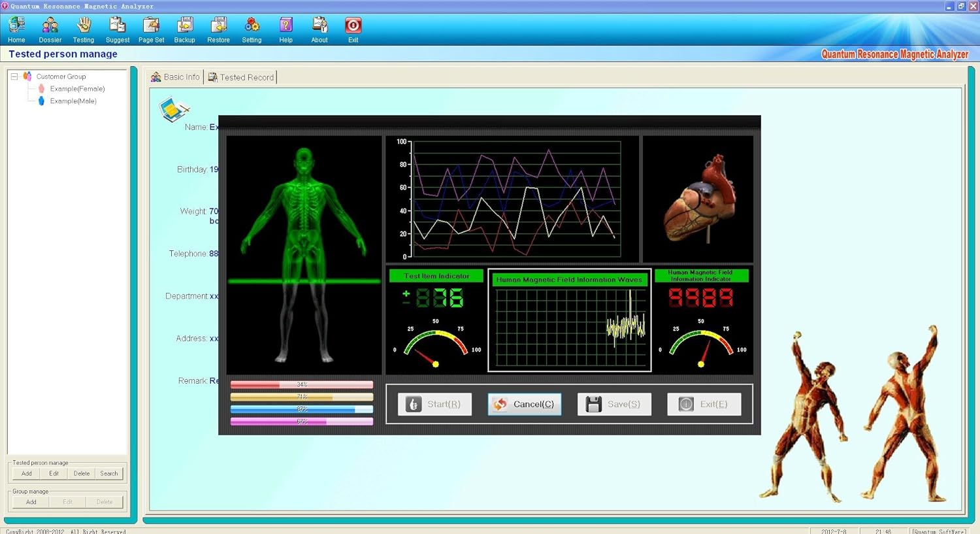Screen dimensions: 980x534
Task: Click the Human Magnetic Field waveform grid
Action: click(x=570, y=327)
